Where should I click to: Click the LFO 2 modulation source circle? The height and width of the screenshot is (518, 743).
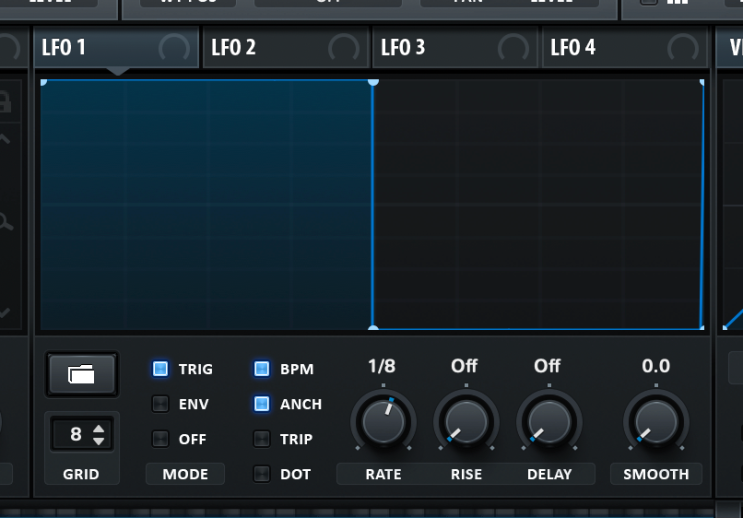344,47
